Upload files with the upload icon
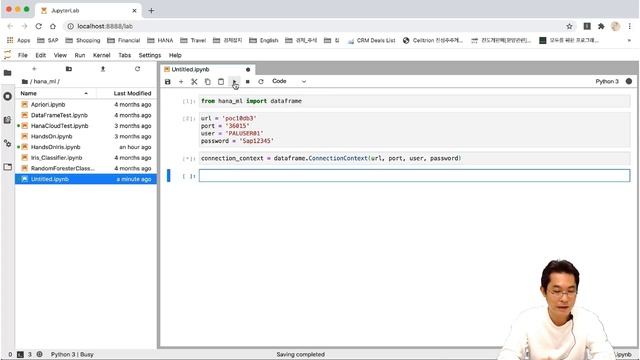 103,69
